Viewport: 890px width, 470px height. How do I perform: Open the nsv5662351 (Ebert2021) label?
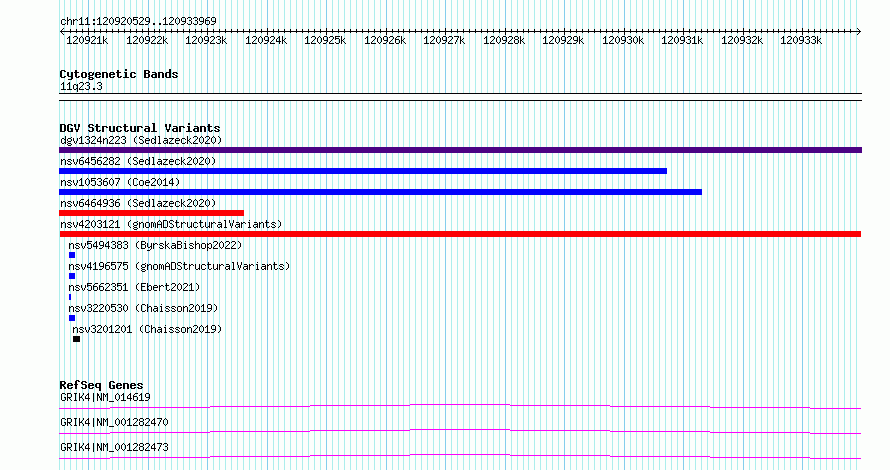(134, 287)
